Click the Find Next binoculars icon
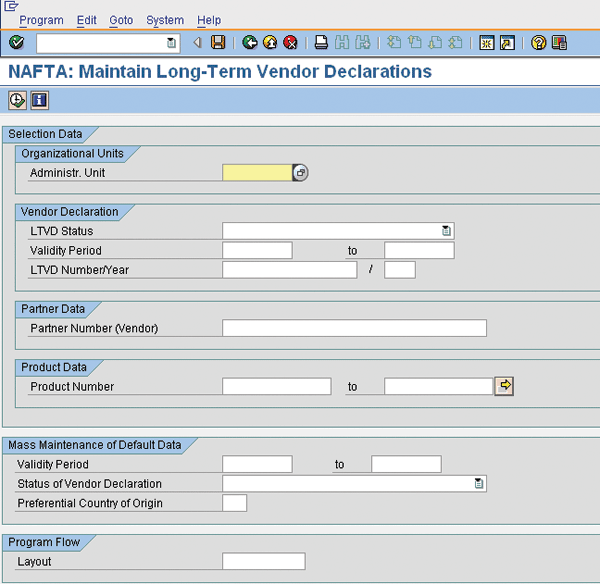600x584 pixels. point(363,42)
